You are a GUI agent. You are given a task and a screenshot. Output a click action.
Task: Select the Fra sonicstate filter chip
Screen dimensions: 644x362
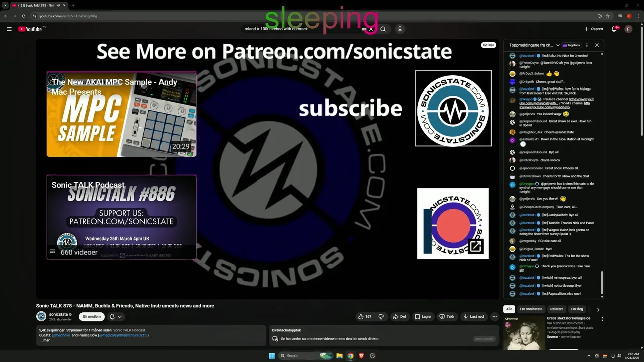coord(531,309)
